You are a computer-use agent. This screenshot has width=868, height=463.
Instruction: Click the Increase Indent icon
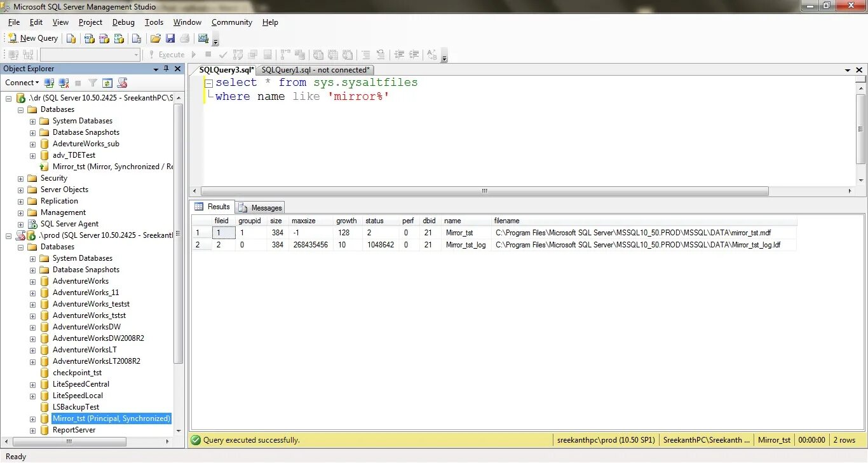[x=414, y=55]
